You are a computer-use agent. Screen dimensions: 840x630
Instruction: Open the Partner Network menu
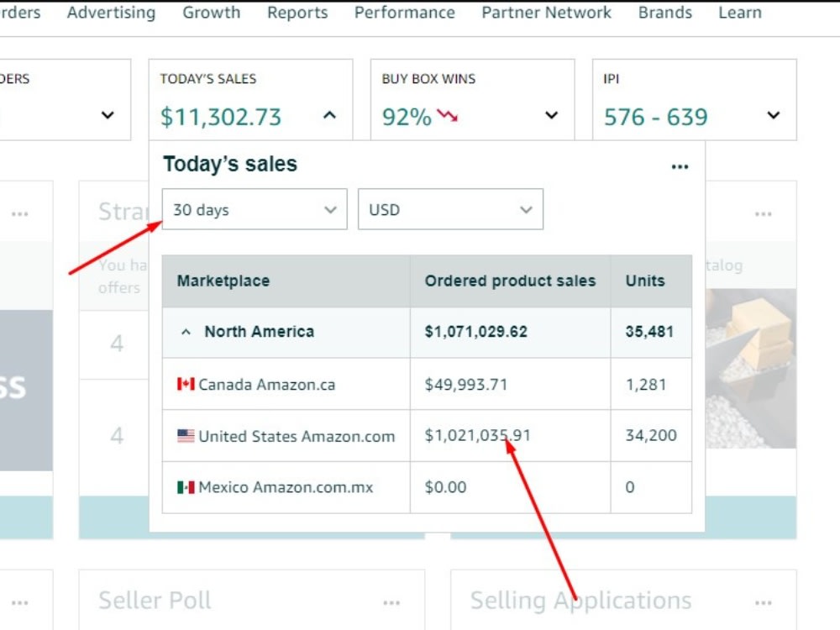point(546,13)
